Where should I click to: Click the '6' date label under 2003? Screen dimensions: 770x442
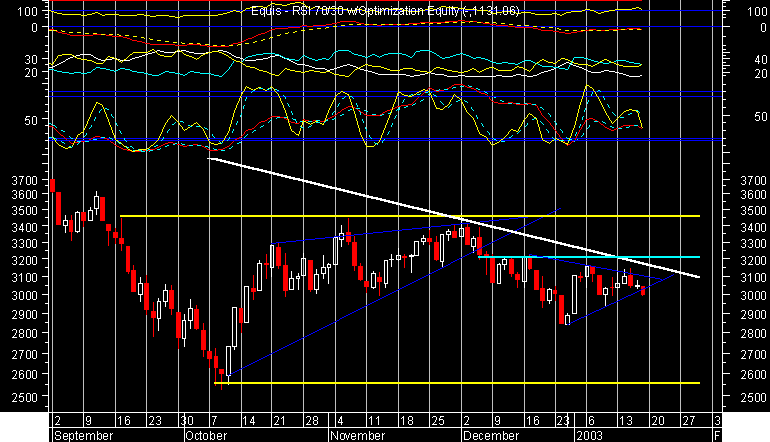pyautogui.click(x=591, y=421)
